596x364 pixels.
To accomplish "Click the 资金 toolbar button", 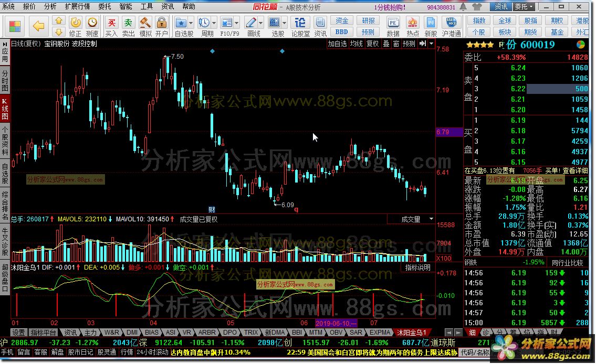I will pyautogui.click(x=342, y=20).
